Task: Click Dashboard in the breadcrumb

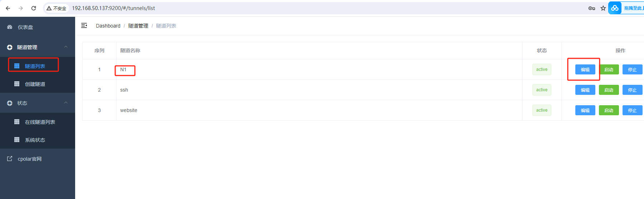Action: coord(108,26)
